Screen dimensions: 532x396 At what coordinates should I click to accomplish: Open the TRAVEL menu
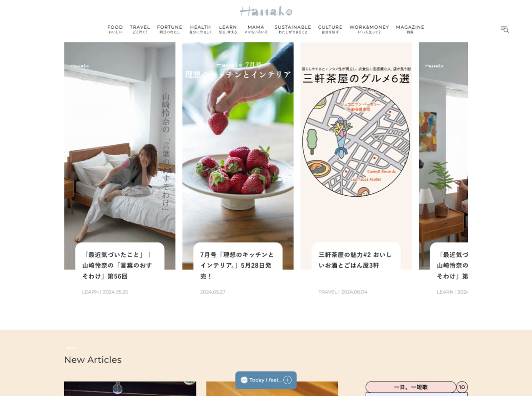(x=140, y=29)
